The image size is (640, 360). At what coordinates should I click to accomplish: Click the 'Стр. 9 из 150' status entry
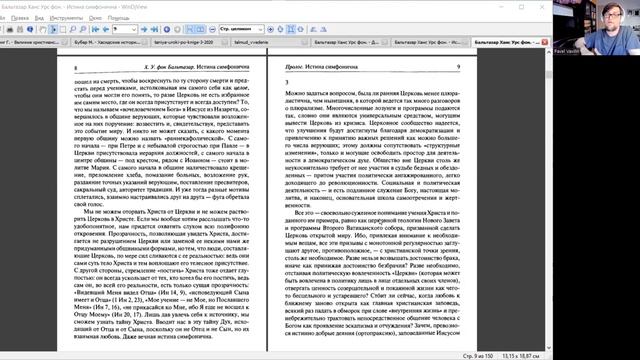(478, 356)
